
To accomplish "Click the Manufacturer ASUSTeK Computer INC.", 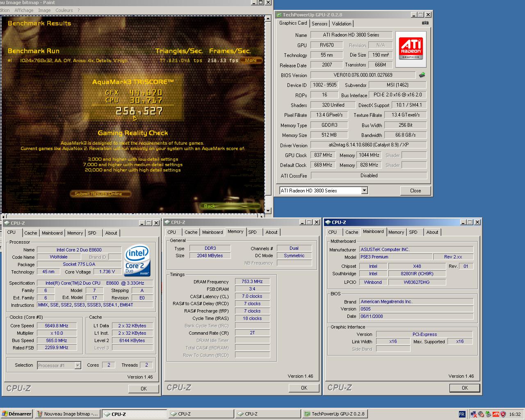I will 416,249.
